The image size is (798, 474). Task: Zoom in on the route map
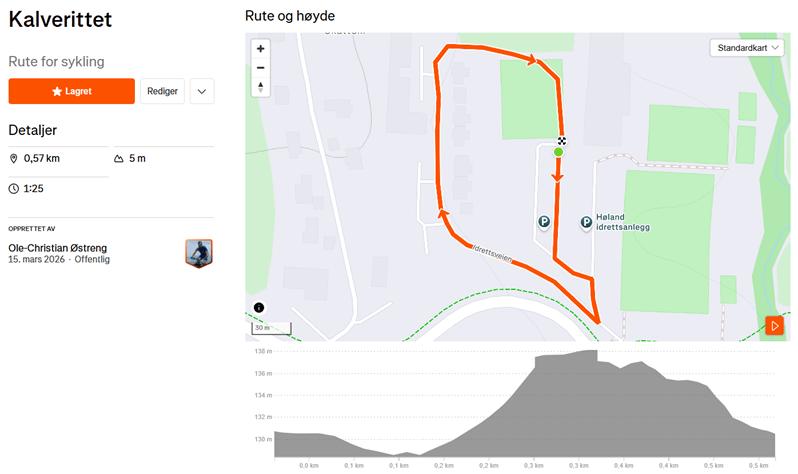pos(261,49)
